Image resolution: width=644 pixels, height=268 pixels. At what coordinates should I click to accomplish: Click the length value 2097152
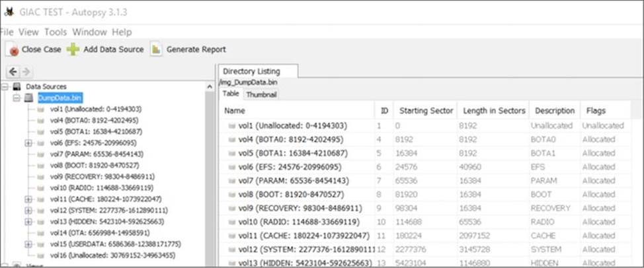click(x=474, y=236)
